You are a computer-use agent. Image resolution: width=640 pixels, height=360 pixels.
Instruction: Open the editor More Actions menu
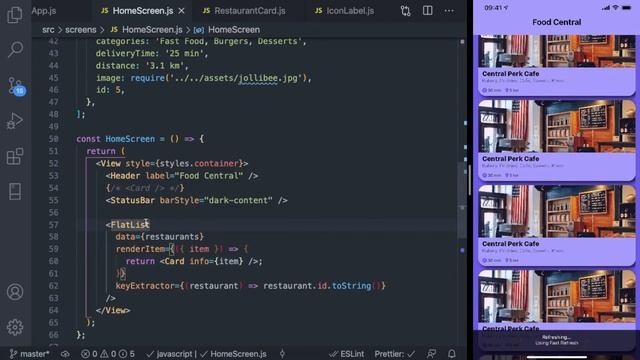[x=449, y=11]
